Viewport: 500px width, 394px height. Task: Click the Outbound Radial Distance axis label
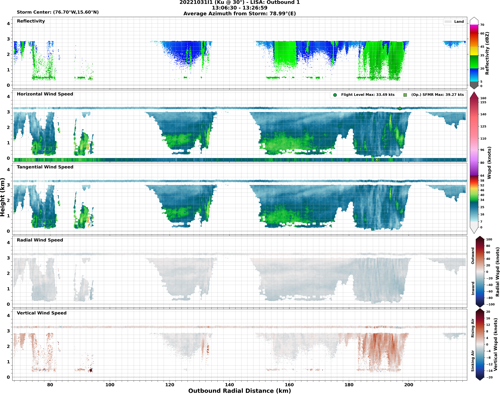(x=240, y=390)
